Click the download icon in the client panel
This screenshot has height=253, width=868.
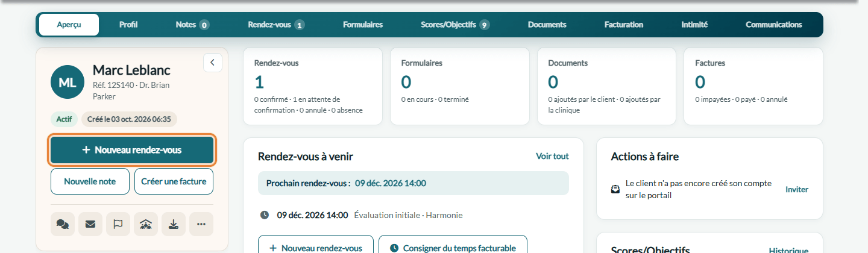click(174, 224)
